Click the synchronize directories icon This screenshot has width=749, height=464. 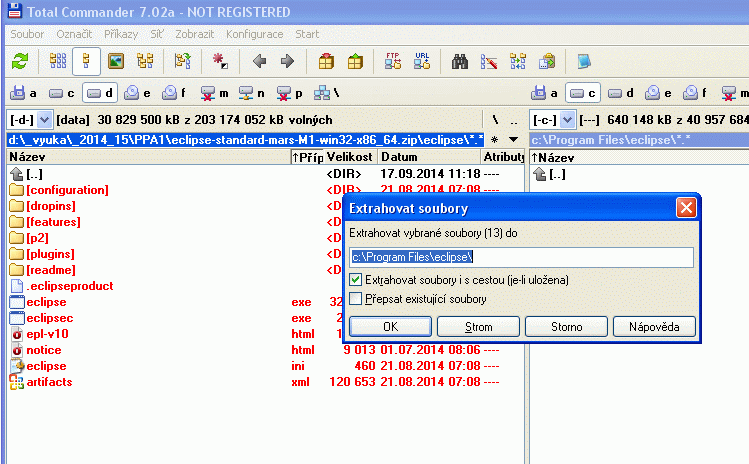pos(518,61)
